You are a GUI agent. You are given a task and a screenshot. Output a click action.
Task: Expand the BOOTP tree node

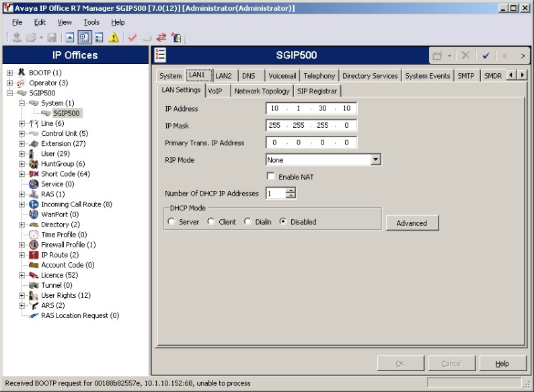[10, 73]
